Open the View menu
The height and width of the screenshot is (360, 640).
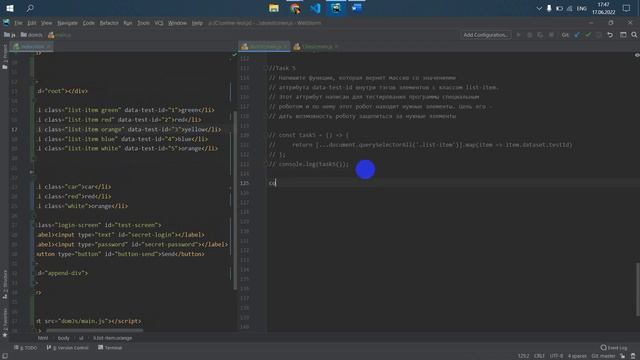[46, 23]
